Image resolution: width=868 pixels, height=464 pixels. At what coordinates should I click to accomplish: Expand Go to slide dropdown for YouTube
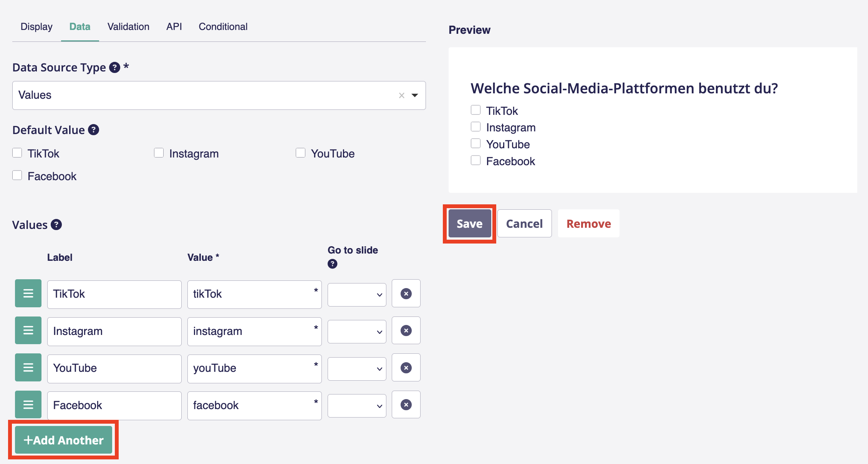pos(357,369)
